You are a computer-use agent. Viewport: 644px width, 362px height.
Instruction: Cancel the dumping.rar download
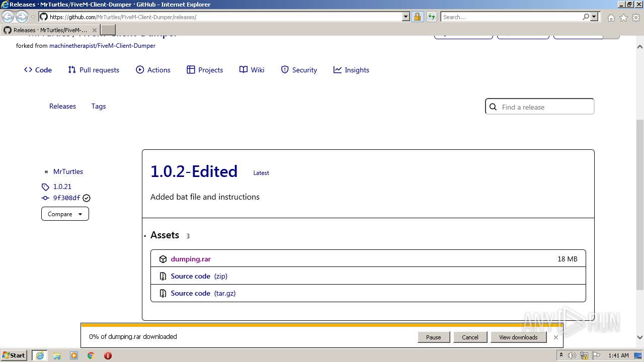pyautogui.click(x=470, y=337)
